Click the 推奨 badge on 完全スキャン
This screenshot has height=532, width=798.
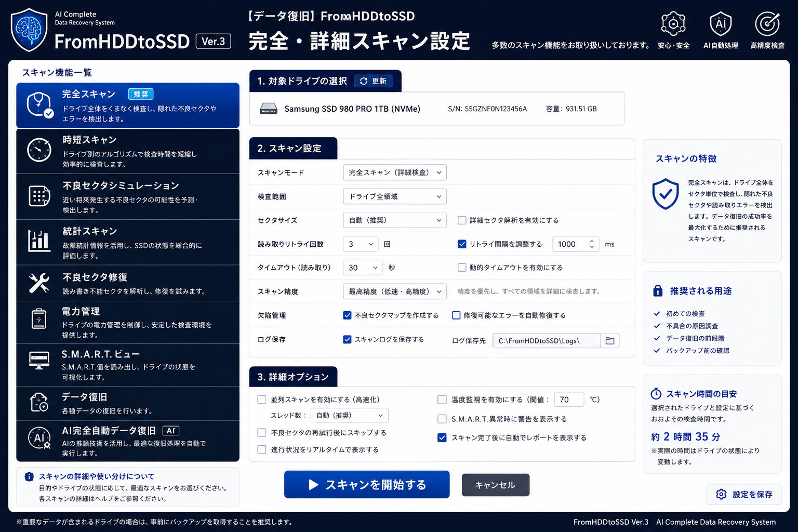coord(141,94)
